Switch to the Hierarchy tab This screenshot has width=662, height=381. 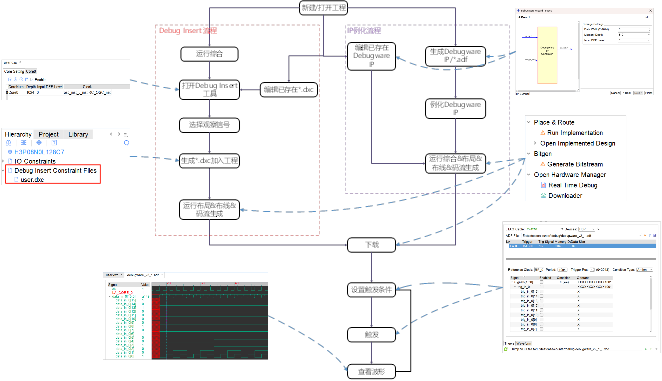click(18, 134)
